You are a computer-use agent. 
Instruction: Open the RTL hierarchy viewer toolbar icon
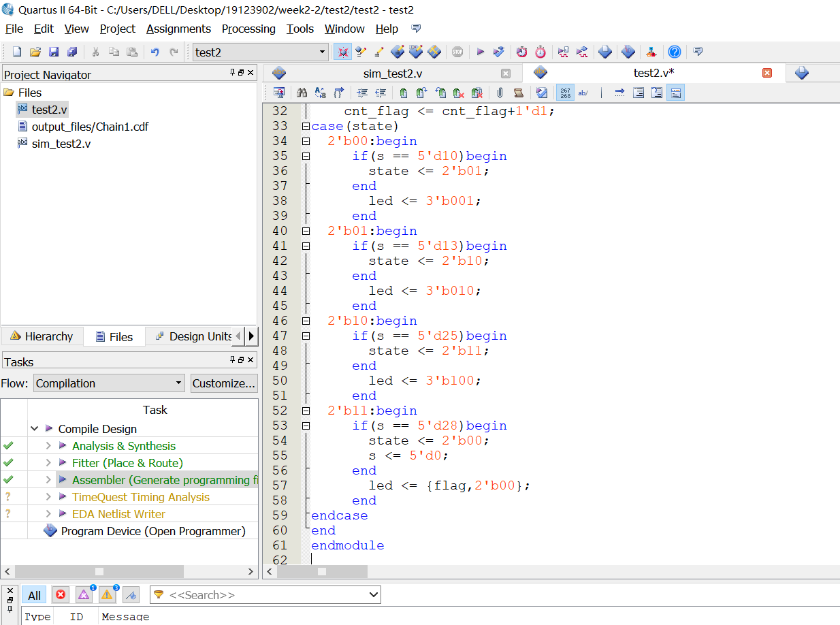pyautogui.click(x=651, y=52)
